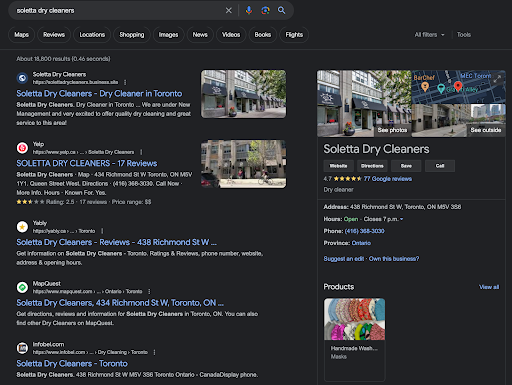Image resolution: width=512 pixels, height=385 pixels.
Task: Open more options for the Yably result
Action: 102,231
